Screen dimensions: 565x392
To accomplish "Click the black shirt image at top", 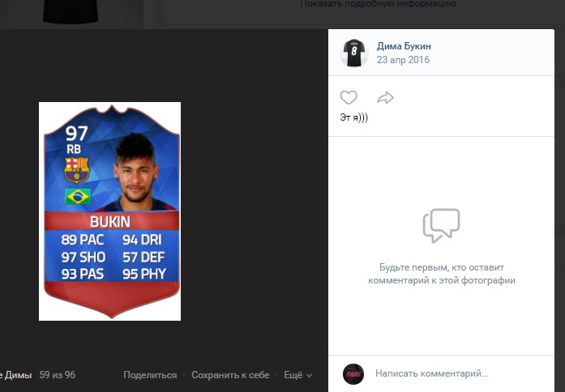I will coord(71,11).
